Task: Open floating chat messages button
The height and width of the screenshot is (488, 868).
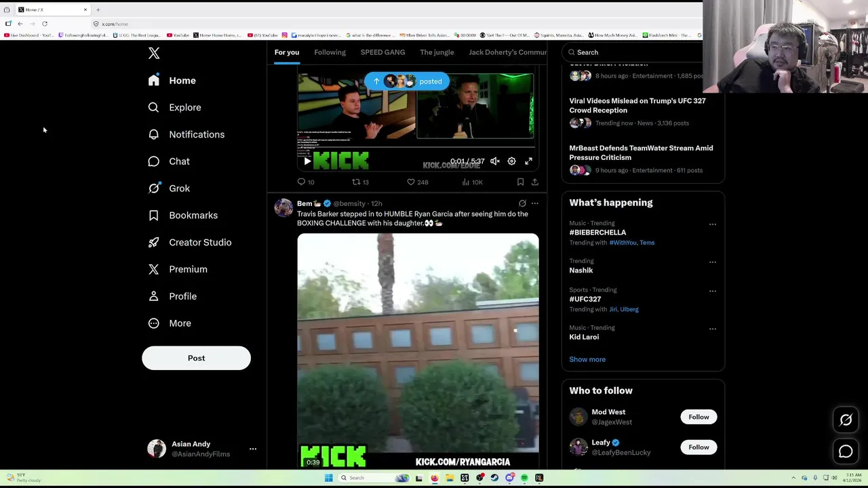Action: 846,451
